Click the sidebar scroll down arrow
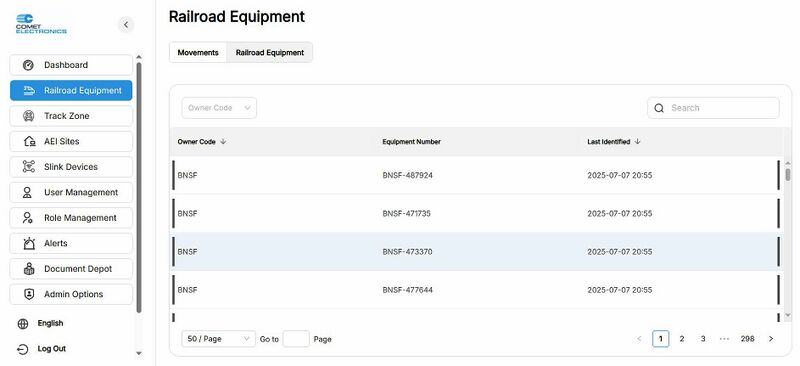The height and width of the screenshot is (366, 800). point(139,353)
